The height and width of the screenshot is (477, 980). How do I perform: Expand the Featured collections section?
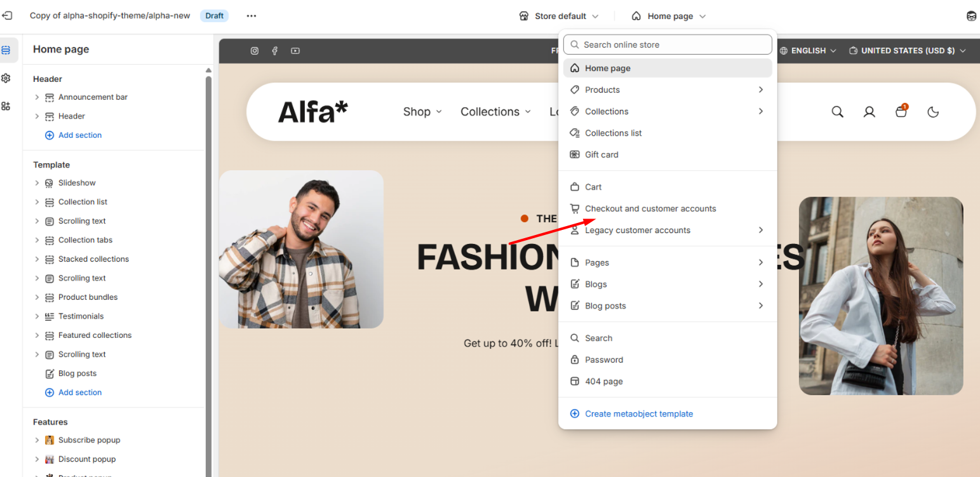37,335
